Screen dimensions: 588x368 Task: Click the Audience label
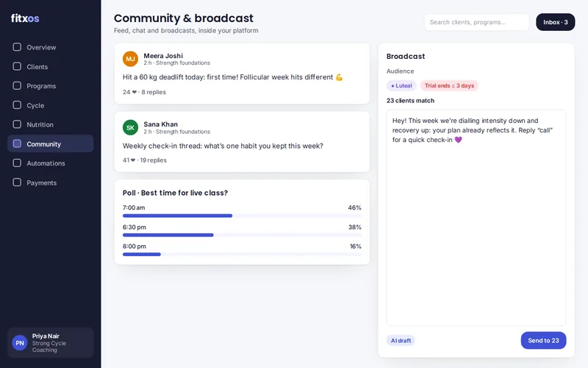point(400,71)
